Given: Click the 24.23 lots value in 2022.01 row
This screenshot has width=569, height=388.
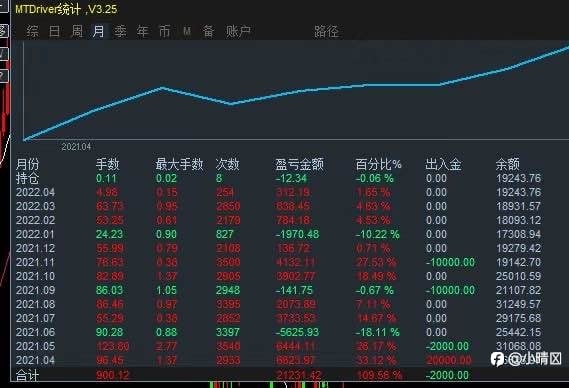Looking at the screenshot, I should pos(110,234).
